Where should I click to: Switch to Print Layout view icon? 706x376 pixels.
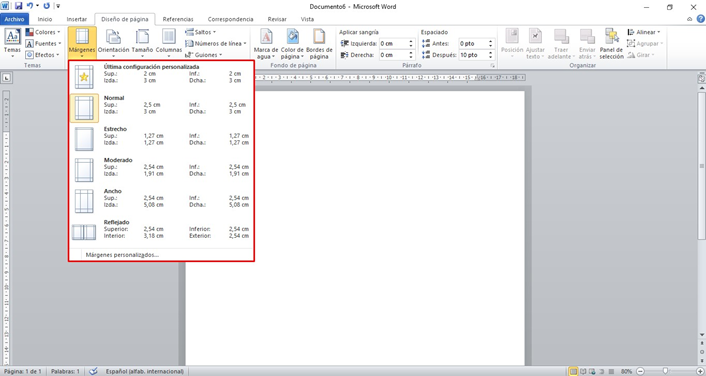(x=573, y=371)
